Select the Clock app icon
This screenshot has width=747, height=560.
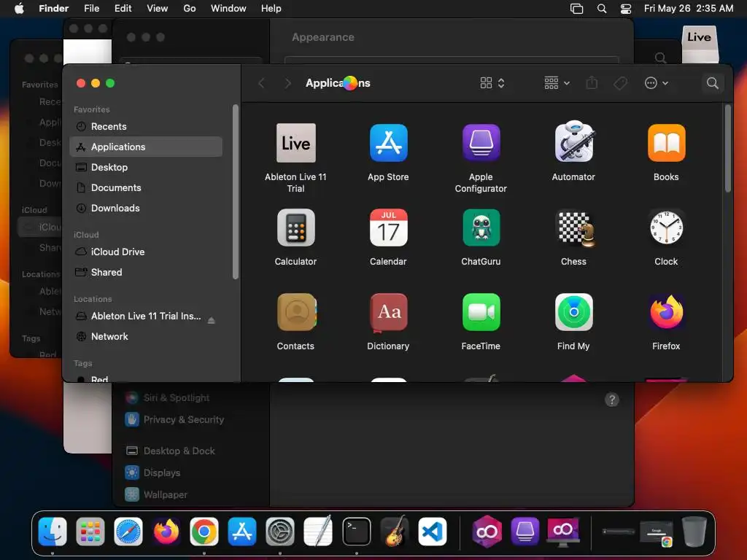666,228
